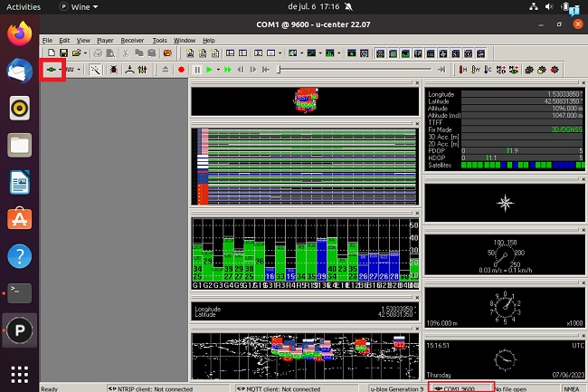This screenshot has width=588, height=392.
Task: Click the autobauding magic wand icon
Action: point(95,70)
